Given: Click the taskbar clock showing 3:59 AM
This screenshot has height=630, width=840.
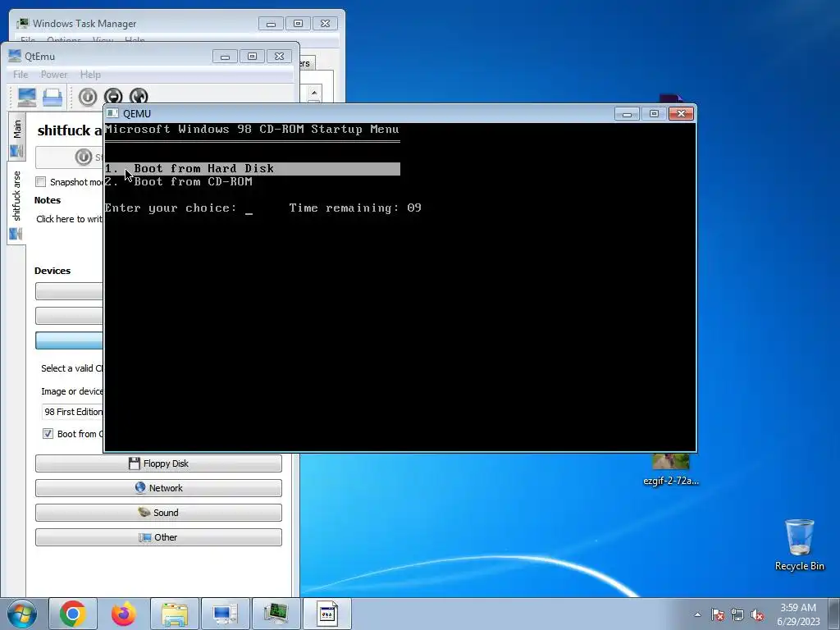Looking at the screenshot, I should pos(798,614).
